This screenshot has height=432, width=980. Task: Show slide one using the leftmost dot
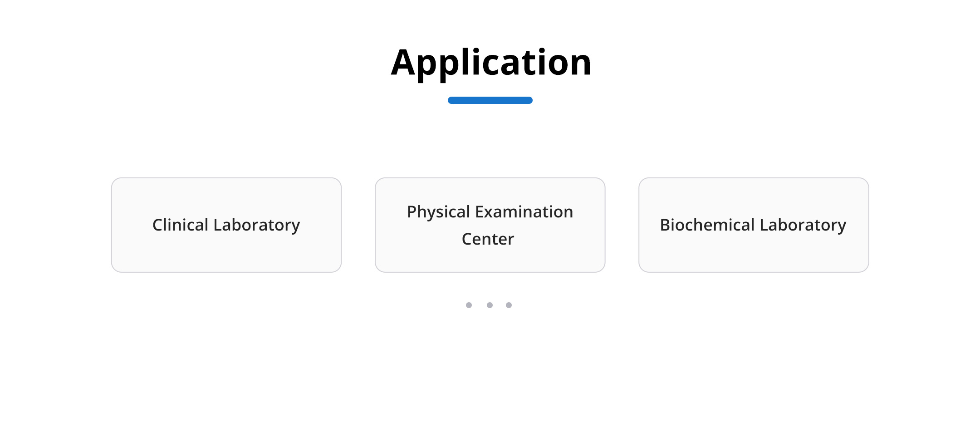click(x=469, y=305)
